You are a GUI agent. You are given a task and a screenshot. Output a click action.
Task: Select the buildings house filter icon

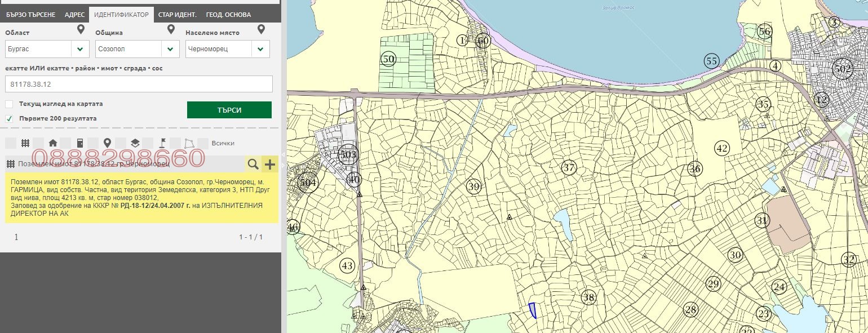(53, 143)
